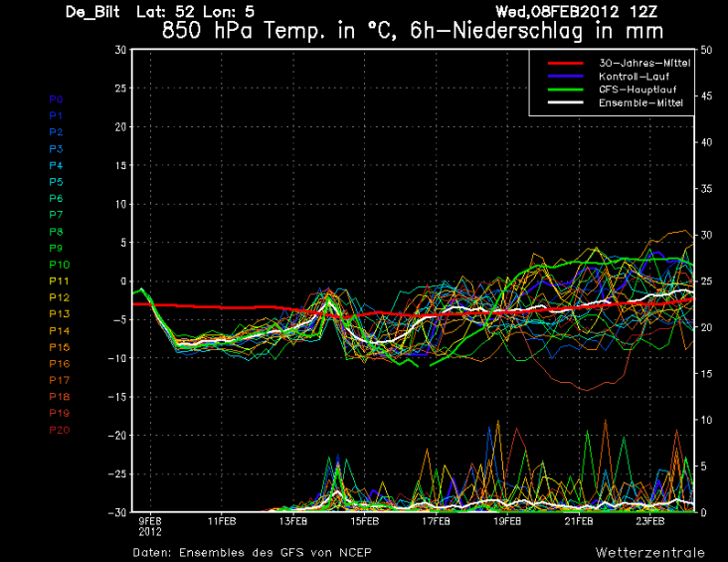Click the -15 value on temperature axis
Viewport: 728px width, 562px height.
coord(117,397)
